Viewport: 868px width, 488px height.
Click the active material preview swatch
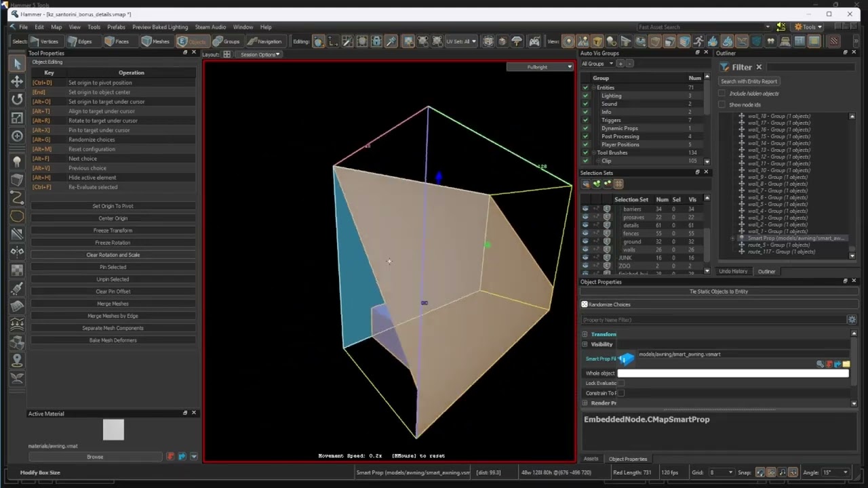113,430
